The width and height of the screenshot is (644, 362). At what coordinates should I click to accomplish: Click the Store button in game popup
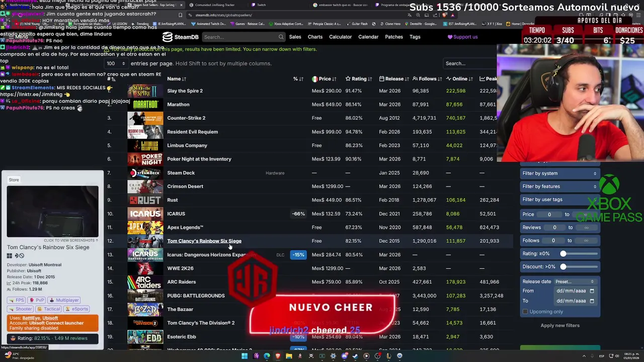[14, 179]
